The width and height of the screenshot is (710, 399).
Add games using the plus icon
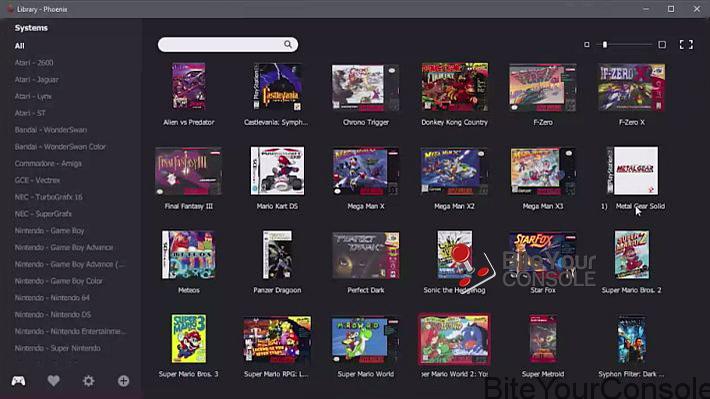(123, 381)
